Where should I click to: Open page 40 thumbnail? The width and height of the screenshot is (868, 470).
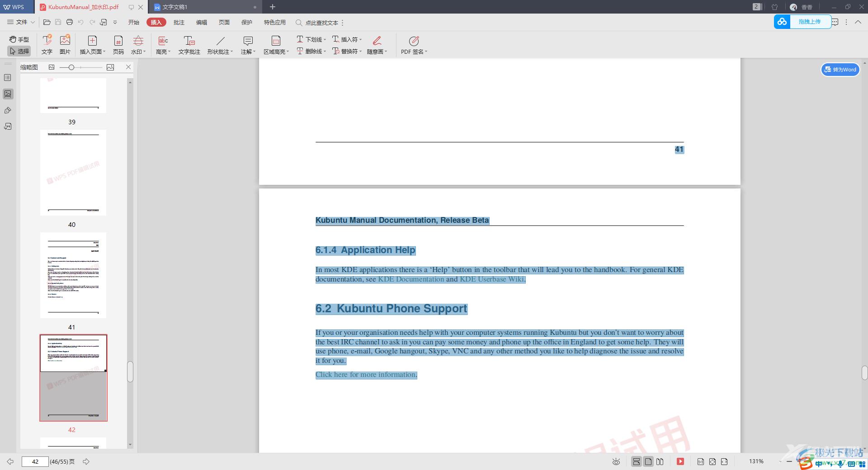(x=73, y=173)
